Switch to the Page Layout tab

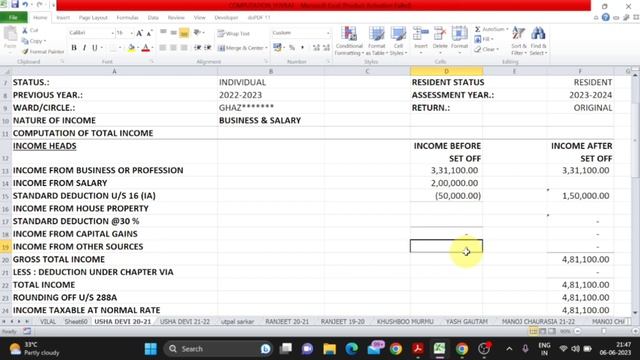[93, 18]
